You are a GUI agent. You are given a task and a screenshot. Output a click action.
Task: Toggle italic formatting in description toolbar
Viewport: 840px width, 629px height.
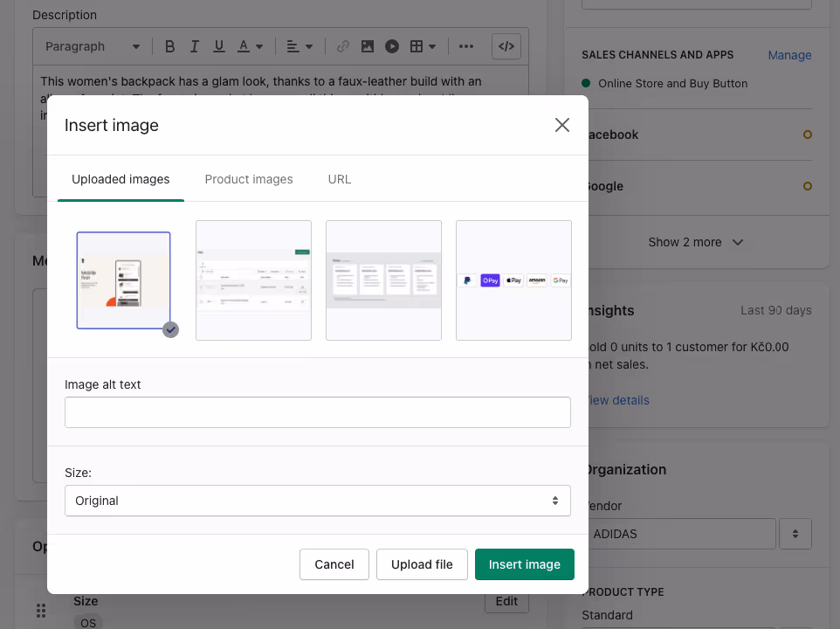pos(195,46)
